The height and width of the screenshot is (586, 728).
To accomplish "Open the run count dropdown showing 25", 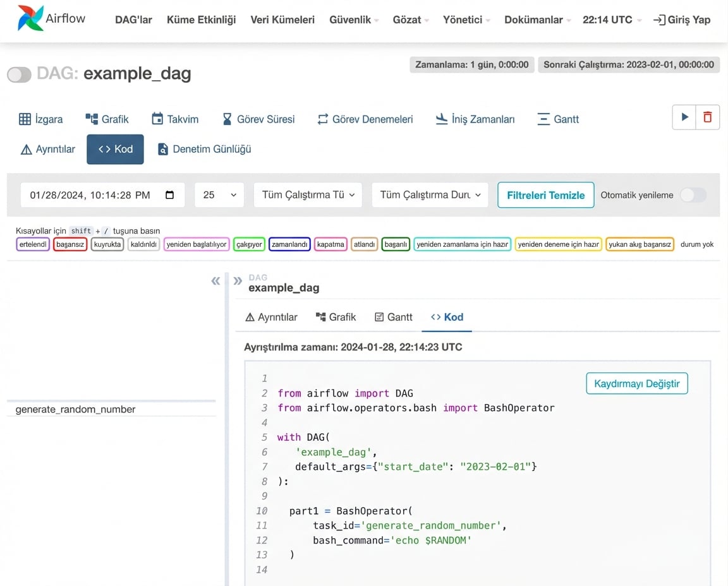I will [x=219, y=195].
